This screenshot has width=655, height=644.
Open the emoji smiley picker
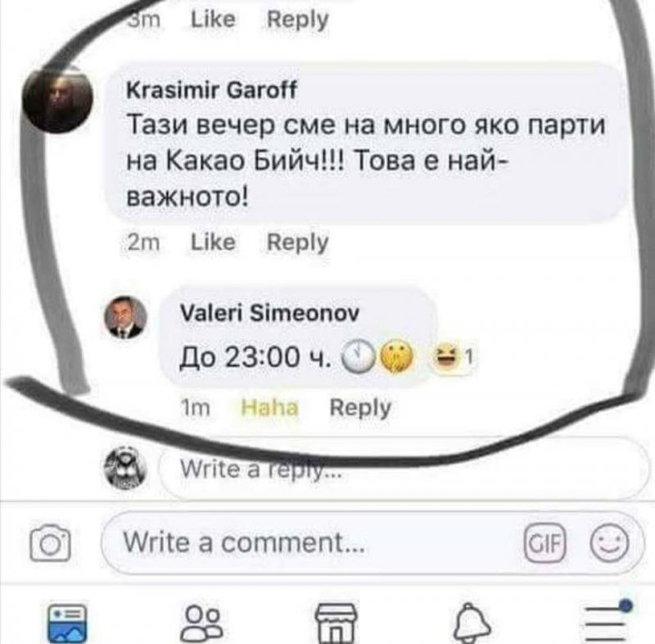[609, 543]
